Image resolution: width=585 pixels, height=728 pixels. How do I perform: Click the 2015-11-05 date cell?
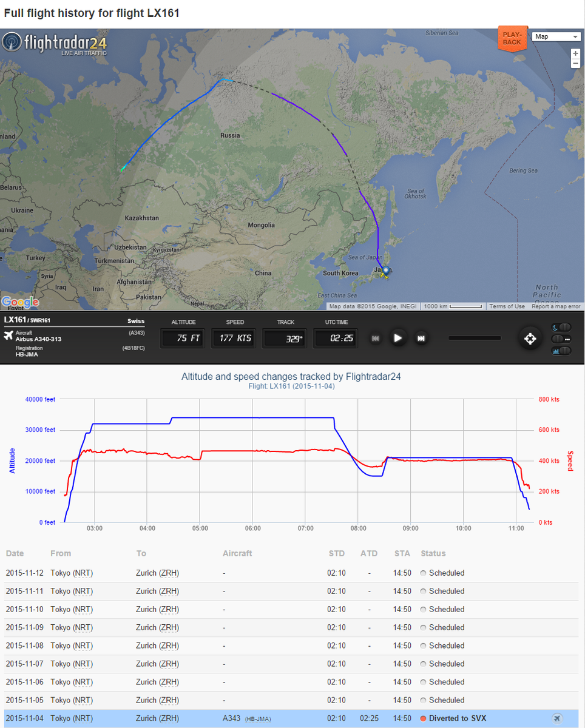point(24,700)
